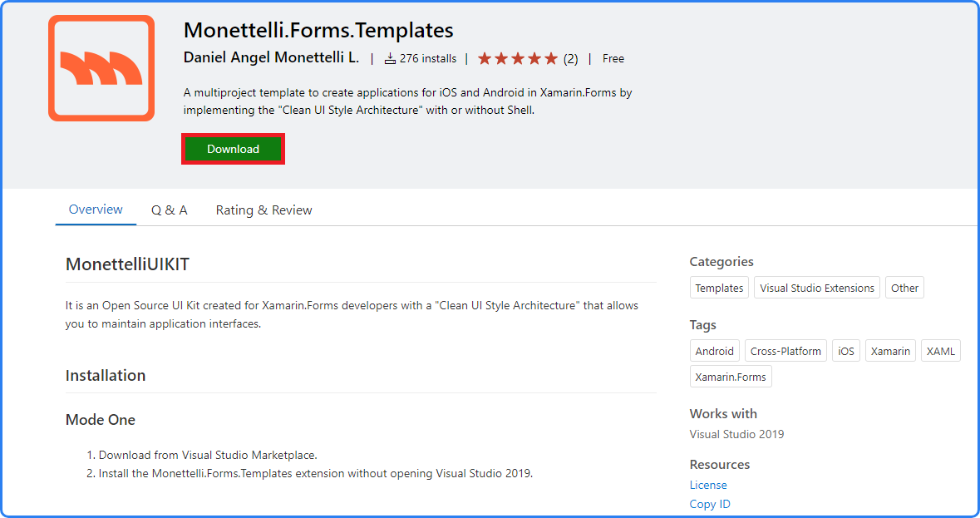Open the Rating & Review tab
This screenshot has width=980, height=518.
(263, 210)
